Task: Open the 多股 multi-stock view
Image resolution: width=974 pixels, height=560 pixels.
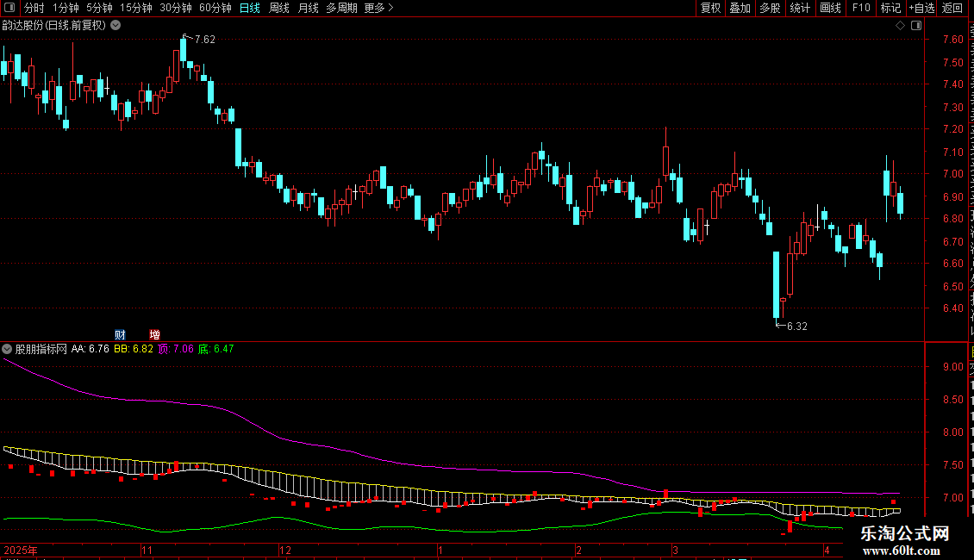Action: 770,8
